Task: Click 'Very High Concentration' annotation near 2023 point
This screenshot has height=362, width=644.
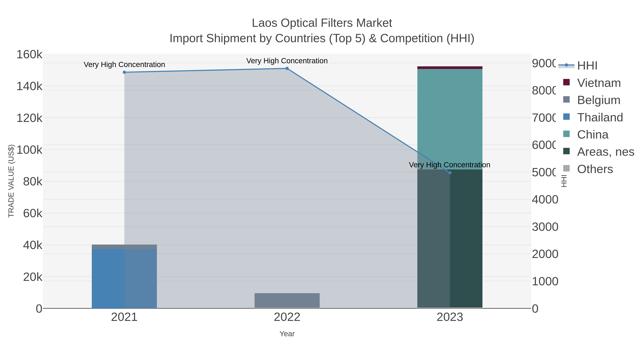Action: click(450, 165)
